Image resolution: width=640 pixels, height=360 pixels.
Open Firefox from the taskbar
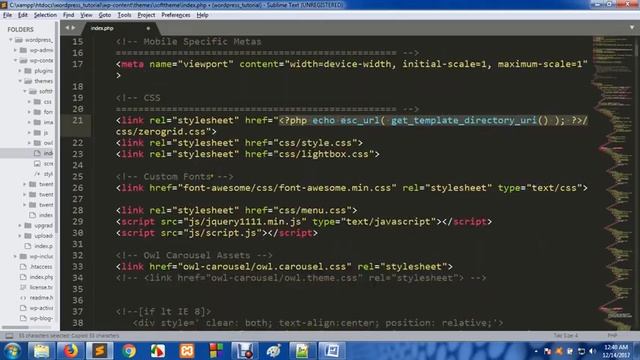[x=70, y=351]
